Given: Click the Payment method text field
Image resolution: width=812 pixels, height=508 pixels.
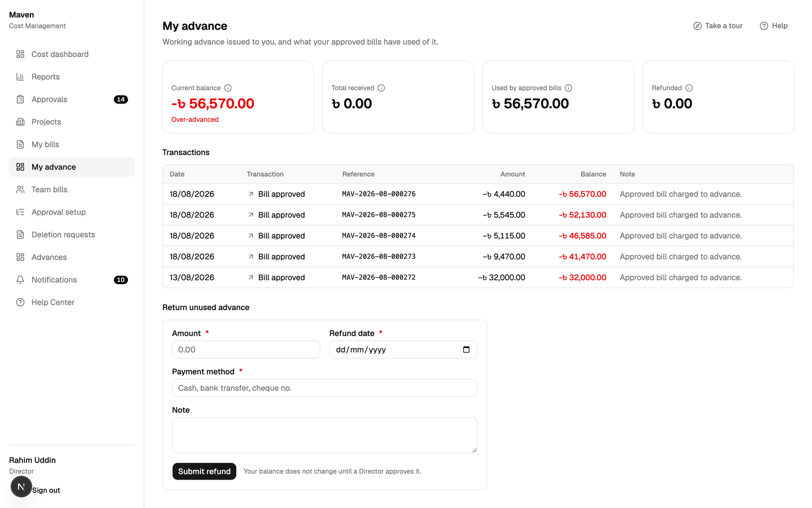Looking at the screenshot, I should [x=325, y=388].
